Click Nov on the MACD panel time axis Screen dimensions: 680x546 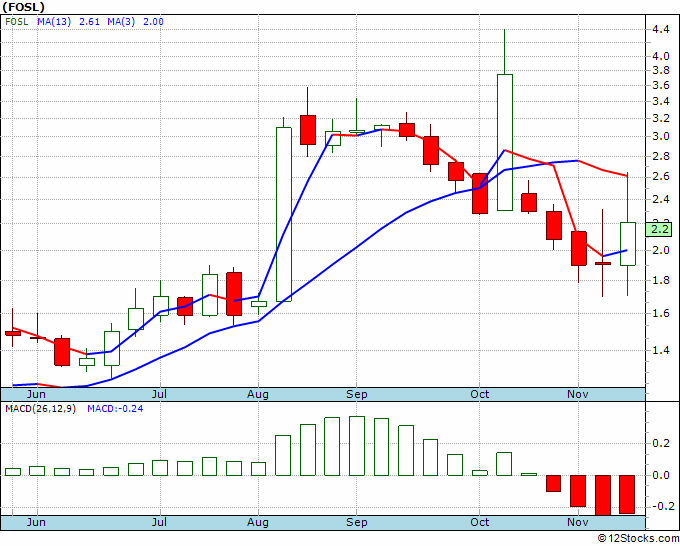click(578, 522)
